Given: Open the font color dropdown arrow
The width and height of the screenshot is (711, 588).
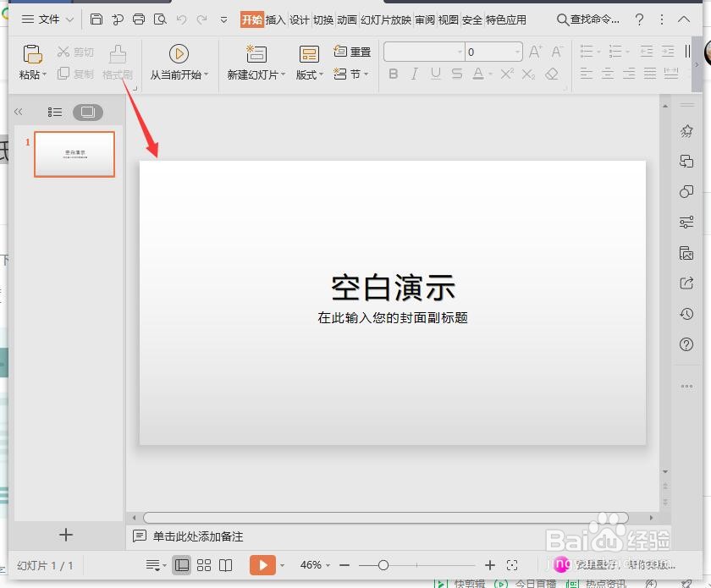Looking at the screenshot, I should point(491,74).
